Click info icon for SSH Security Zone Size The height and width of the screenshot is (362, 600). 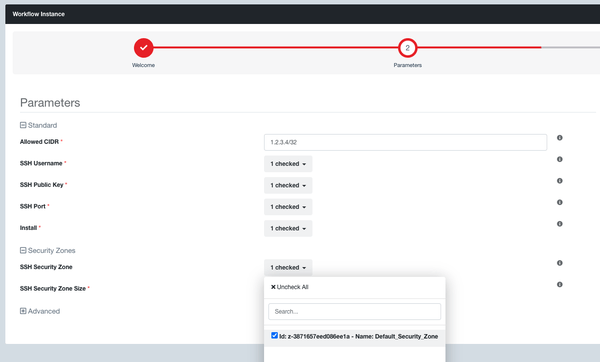pyautogui.click(x=559, y=284)
